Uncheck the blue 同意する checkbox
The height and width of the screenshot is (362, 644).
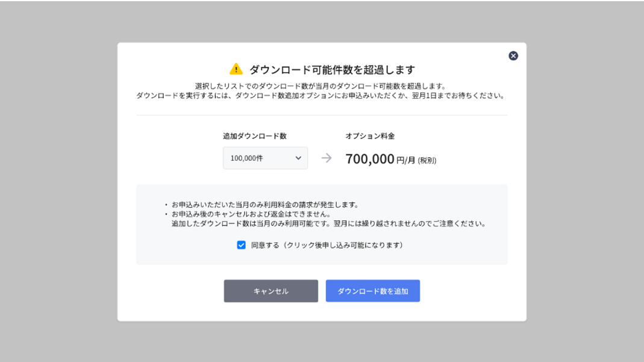[x=241, y=245]
